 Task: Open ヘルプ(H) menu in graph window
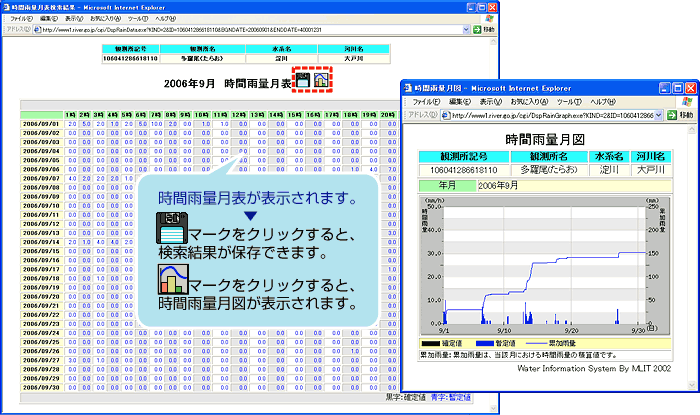604,102
